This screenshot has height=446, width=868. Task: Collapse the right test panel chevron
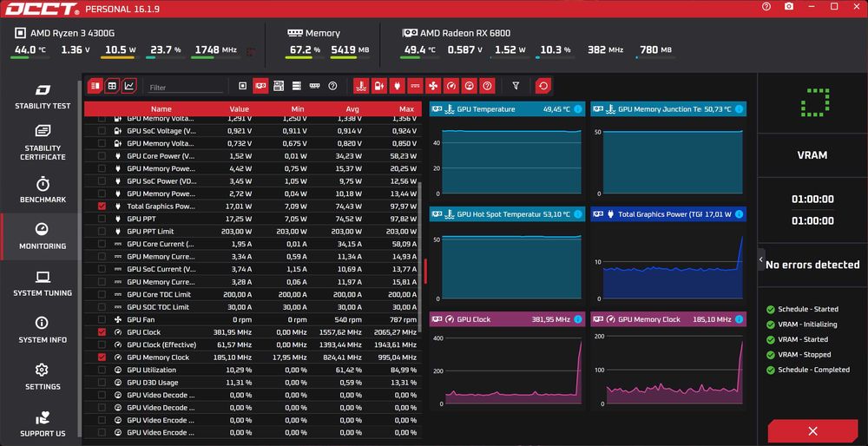[761, 259]
